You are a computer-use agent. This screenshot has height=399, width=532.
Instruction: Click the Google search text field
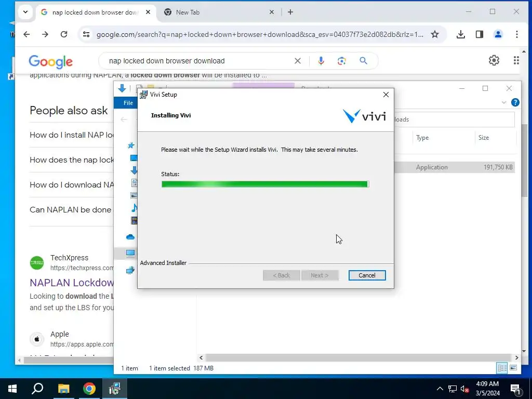(x=200, y=61)
